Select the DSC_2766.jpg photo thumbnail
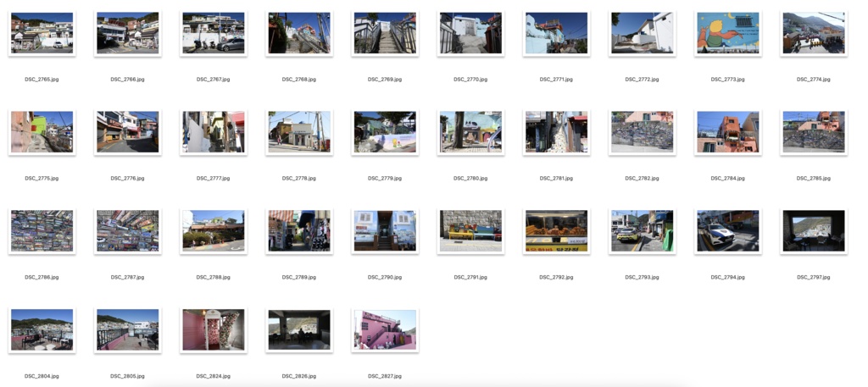Screen dimensions: 868x387 (x=128, y=33)
